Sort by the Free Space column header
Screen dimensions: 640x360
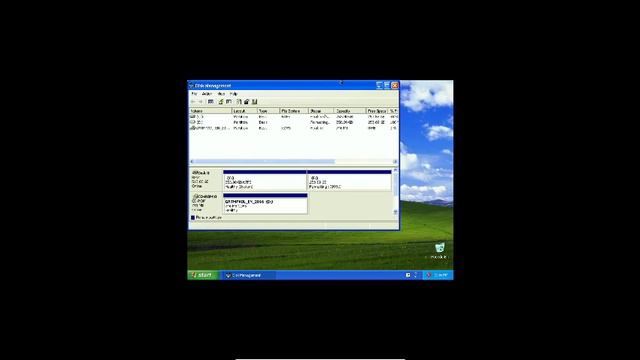(x=376, y=111)
